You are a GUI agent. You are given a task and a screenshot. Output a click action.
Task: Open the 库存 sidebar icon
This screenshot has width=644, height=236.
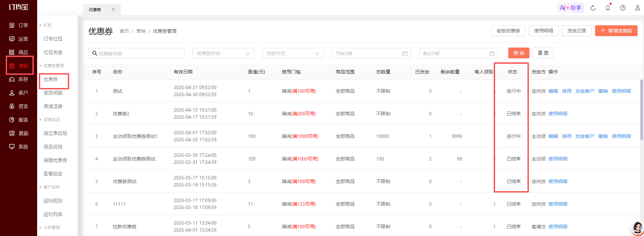(x=12, y=79)
